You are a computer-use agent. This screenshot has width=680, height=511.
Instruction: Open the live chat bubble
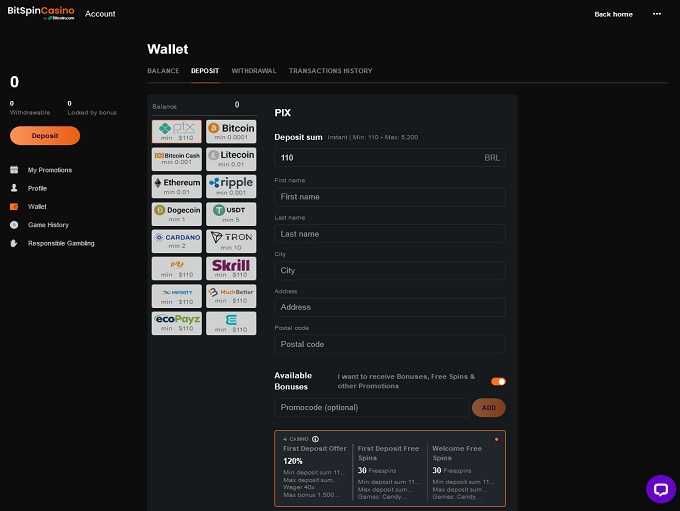pyautogui.click(x=660, y=488)
